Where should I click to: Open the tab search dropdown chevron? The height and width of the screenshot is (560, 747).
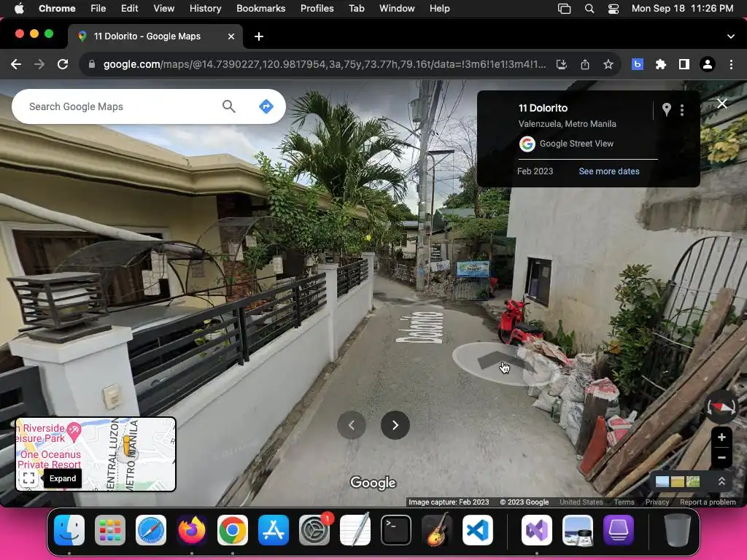[x=730, y=36]
